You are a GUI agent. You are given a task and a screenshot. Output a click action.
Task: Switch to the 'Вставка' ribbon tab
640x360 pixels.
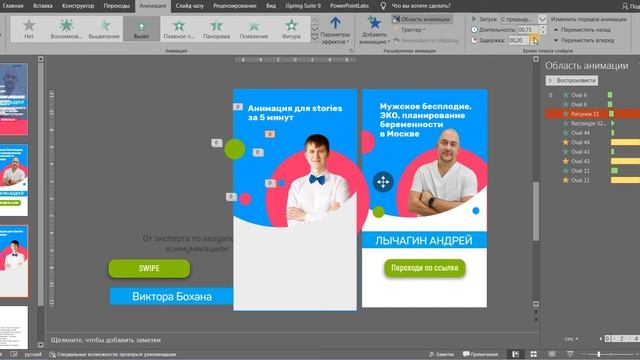(x=42, y=6)
